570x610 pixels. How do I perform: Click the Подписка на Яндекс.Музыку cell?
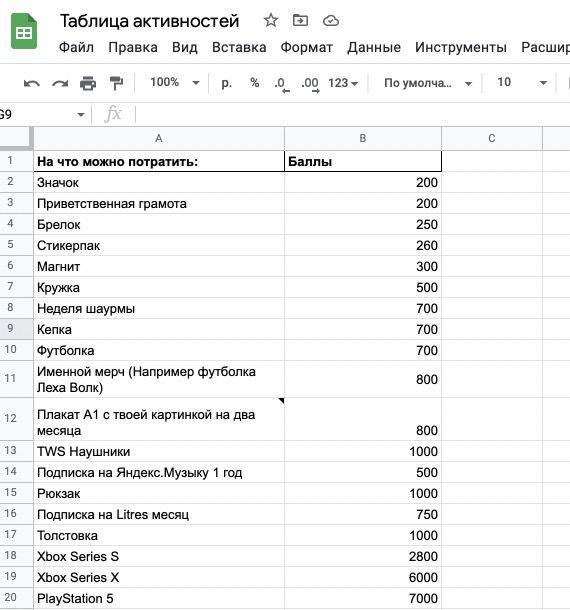(159, 472)
